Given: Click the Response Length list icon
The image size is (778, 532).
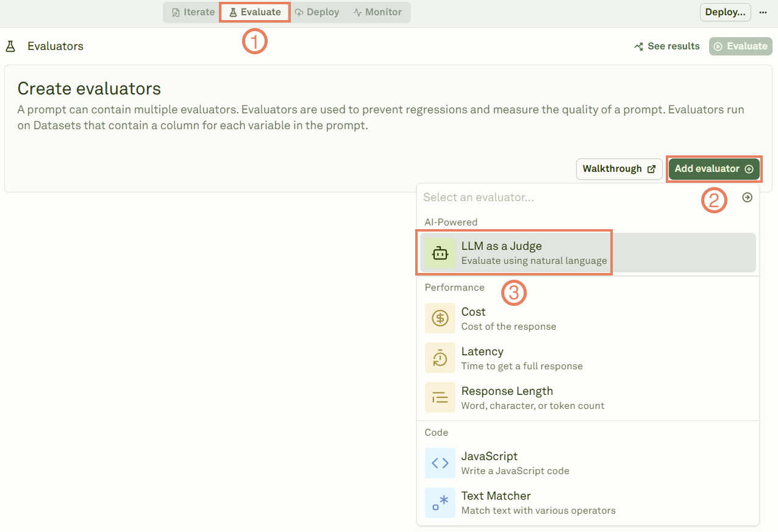Looking at the screenshot, I should pyautogui.click(x=440, y=397).
